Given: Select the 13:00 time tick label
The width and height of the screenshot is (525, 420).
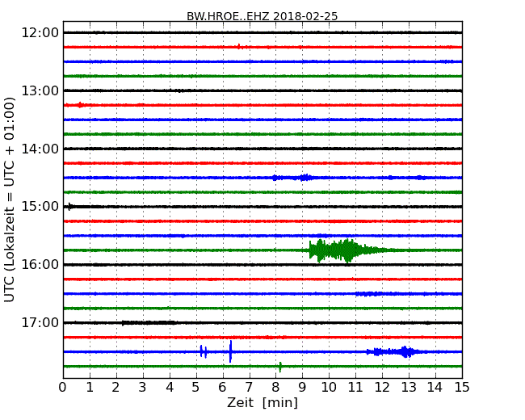Looking at the screenshot, I should 40,90.
